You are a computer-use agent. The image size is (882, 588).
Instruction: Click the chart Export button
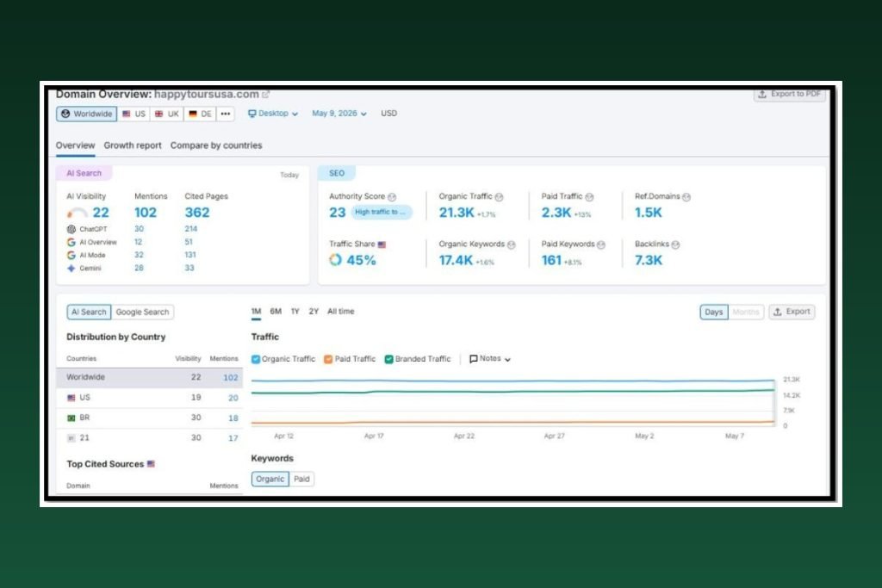[792, 312]
